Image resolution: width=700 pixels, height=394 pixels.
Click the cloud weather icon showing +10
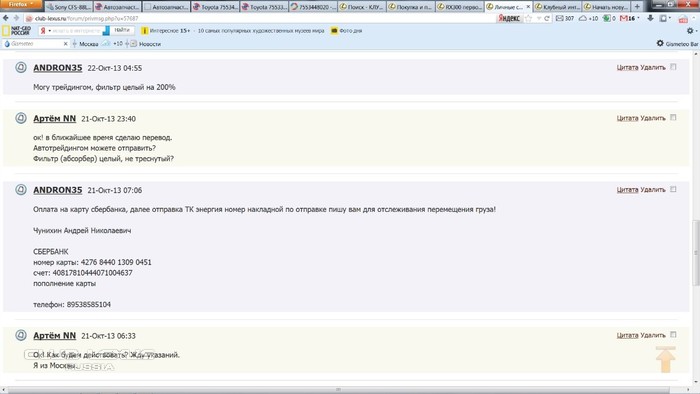(588, 18)
